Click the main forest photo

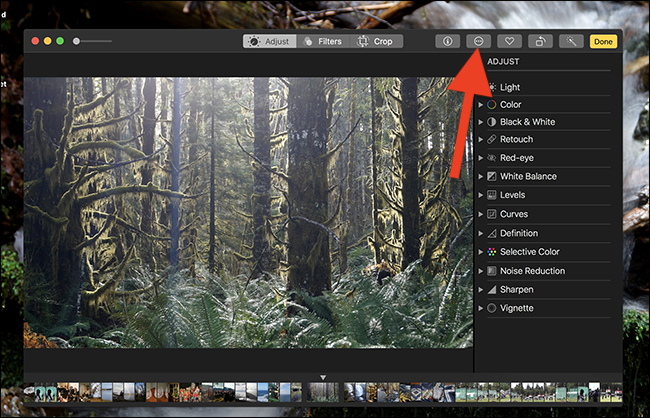(248, 212)
